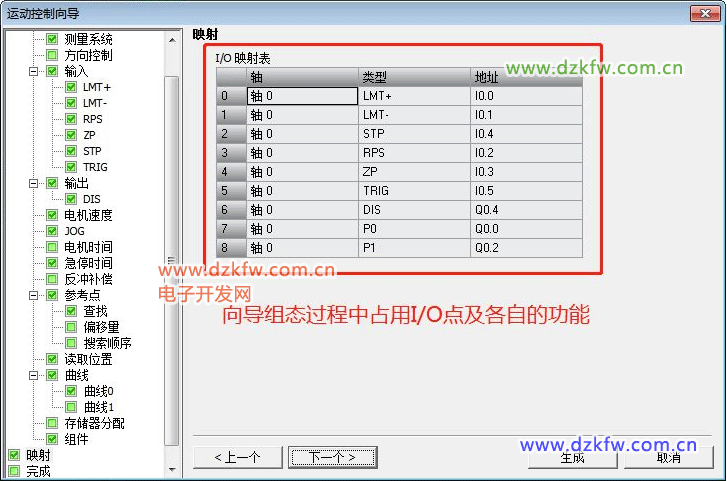The height and width of the screenshot is (481, 727).
Task: Uncheck the LMT+ input checkbox
Action: [71, 87]
